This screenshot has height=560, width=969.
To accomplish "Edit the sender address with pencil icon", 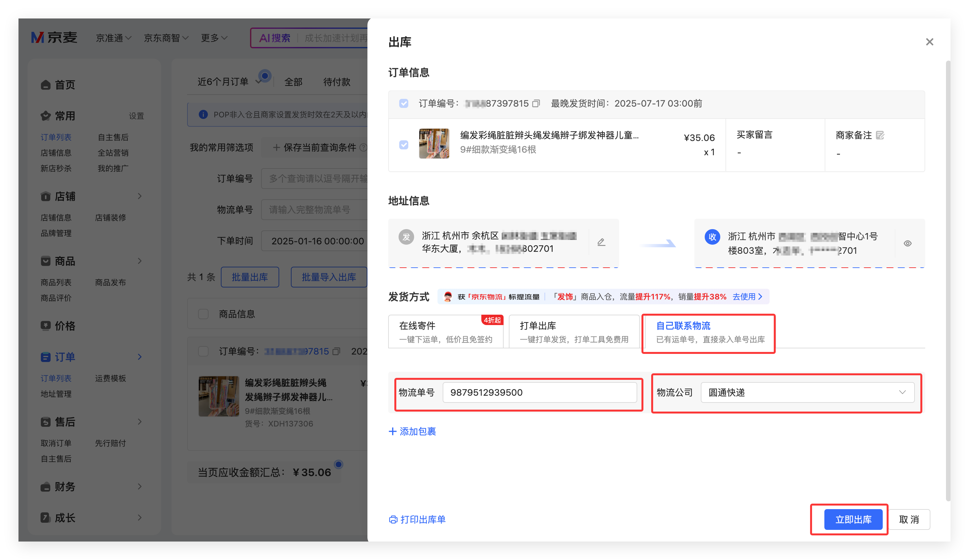I will pos(601,242).
